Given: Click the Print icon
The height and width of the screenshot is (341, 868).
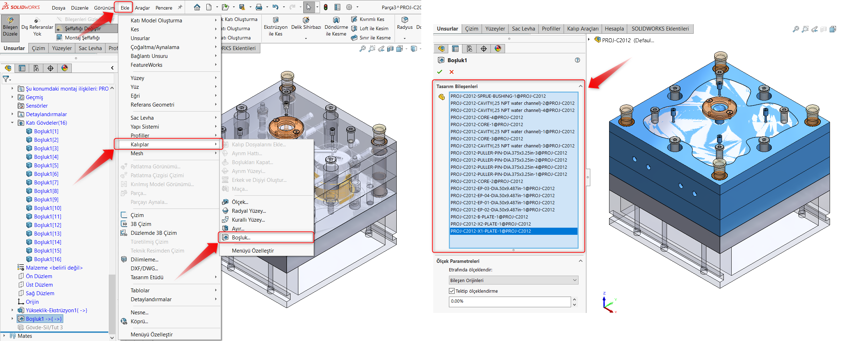Looking at the screenshot, I should click(x=259, y=7).
